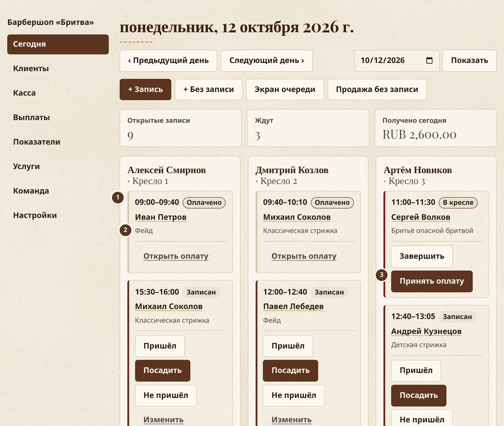
Task: Open client Андрей Кузнецов link
Action: pos(426,331)
